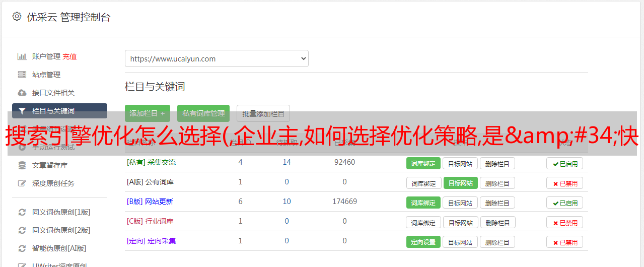Open the [A版] 公有词库 column
Image resolution: width=644 pixels, height=267 pixels.
(150, 182)
